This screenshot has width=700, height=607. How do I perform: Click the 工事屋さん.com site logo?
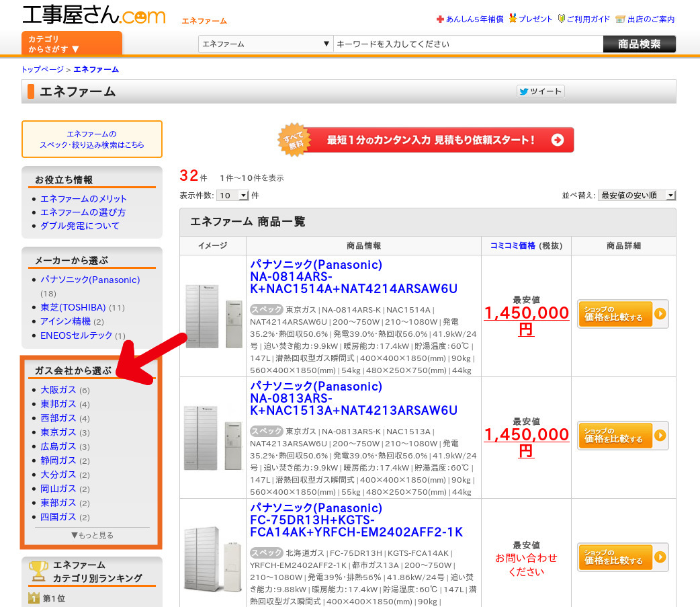[x=94, y=14]
